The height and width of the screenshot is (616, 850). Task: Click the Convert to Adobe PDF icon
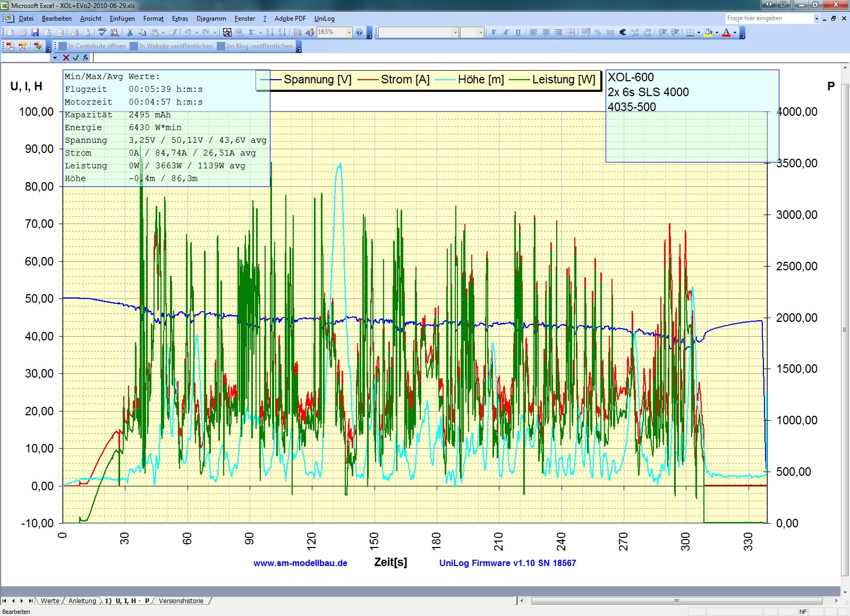pos(11,46)
